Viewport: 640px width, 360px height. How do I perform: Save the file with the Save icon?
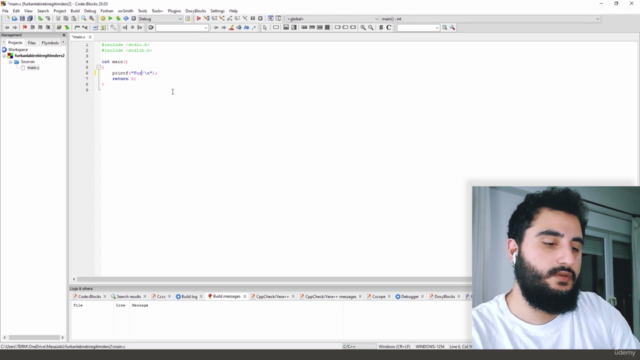[x=22, y=18]
